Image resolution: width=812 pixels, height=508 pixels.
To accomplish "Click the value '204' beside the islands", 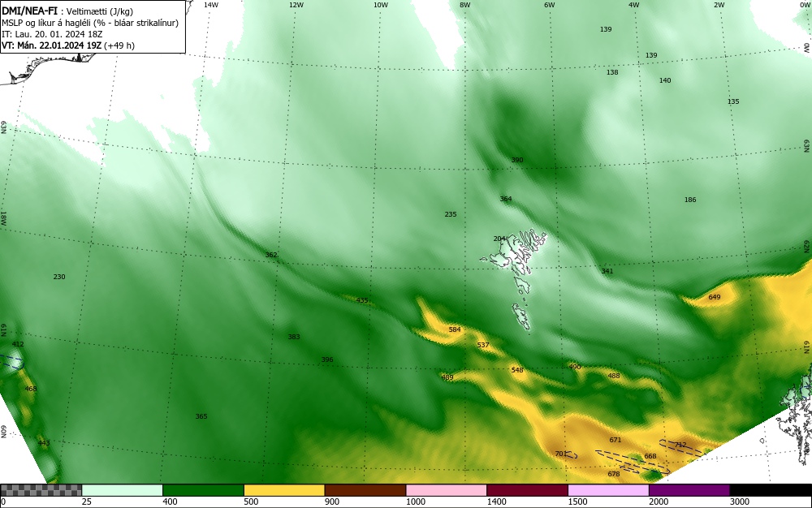I will coord(499,239).
